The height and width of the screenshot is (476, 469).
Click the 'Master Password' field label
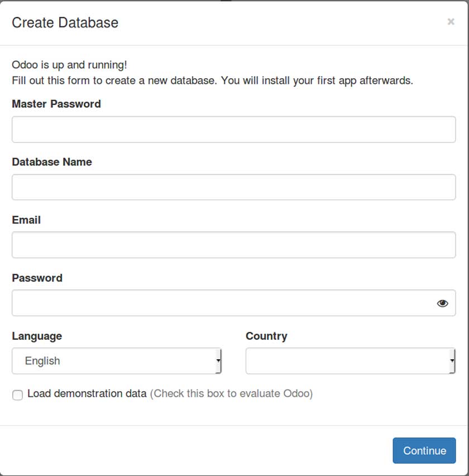point(56,104)
